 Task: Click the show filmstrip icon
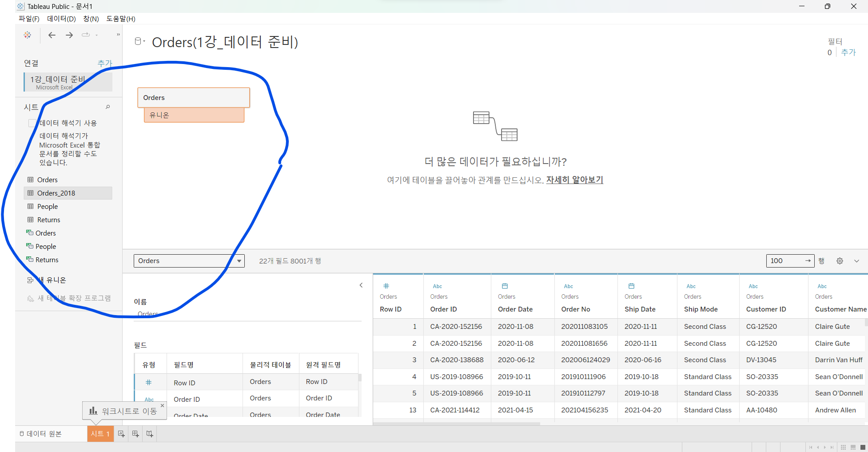[x=853, y=447]
